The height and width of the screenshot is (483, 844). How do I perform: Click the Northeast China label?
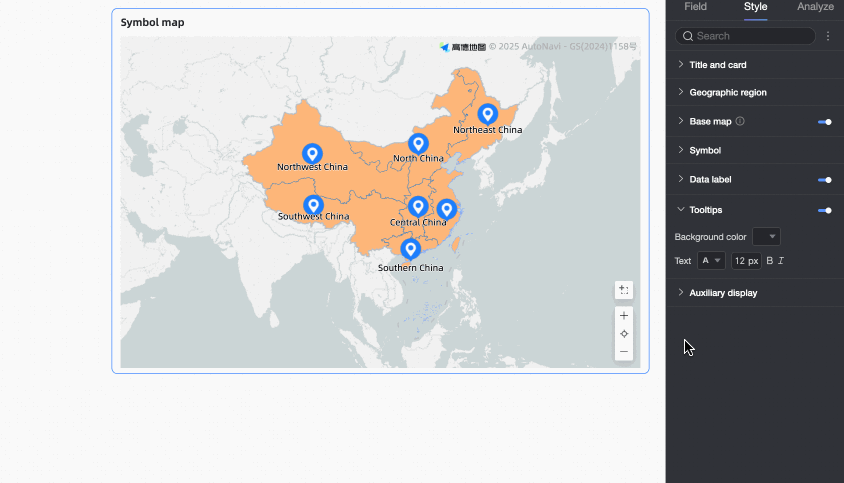click(x=487, y=130)
